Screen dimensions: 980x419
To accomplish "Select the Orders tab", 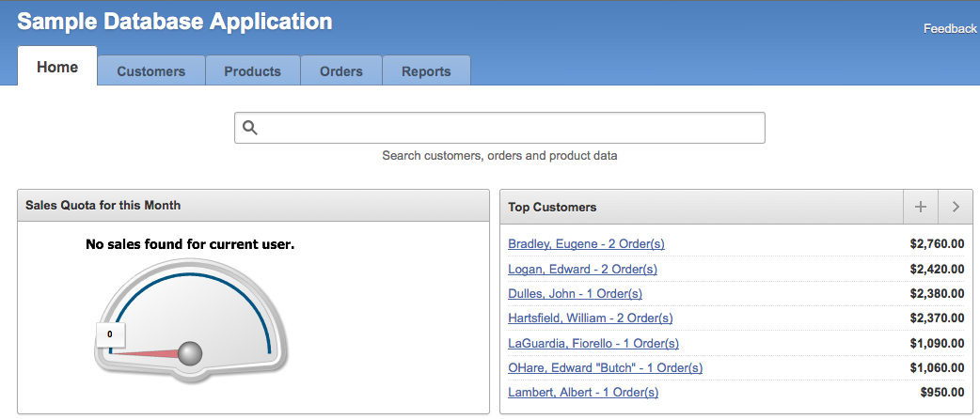I will click(341, 71).
